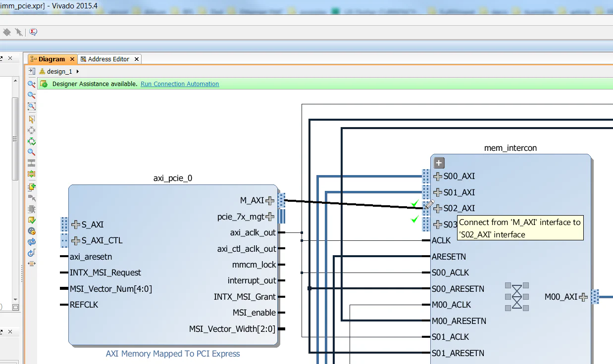Select the Diagram tab
This screenshot has width=613, height=364.
52,59
